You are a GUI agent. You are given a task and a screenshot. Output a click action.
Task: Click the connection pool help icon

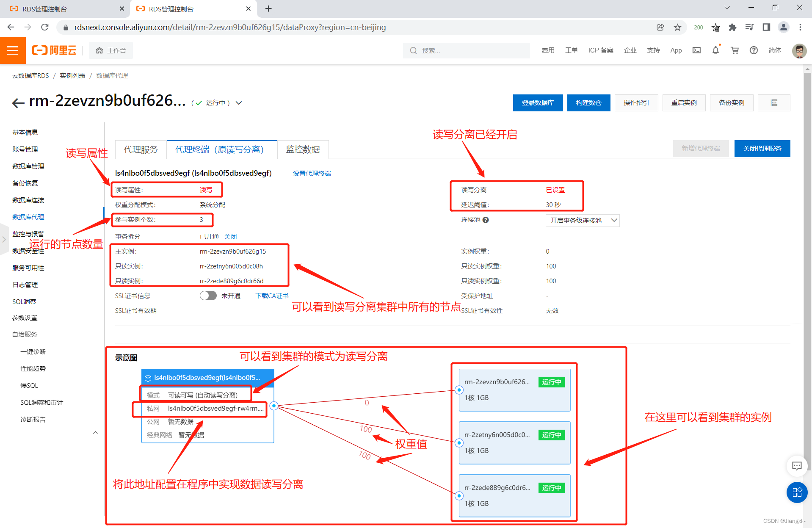(486, 220)
